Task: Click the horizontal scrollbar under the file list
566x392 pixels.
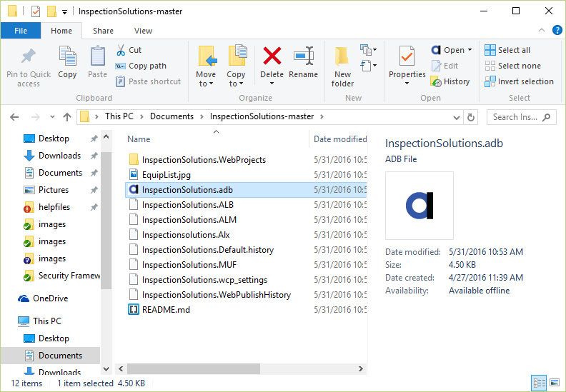Action: (x=193, y=368)
